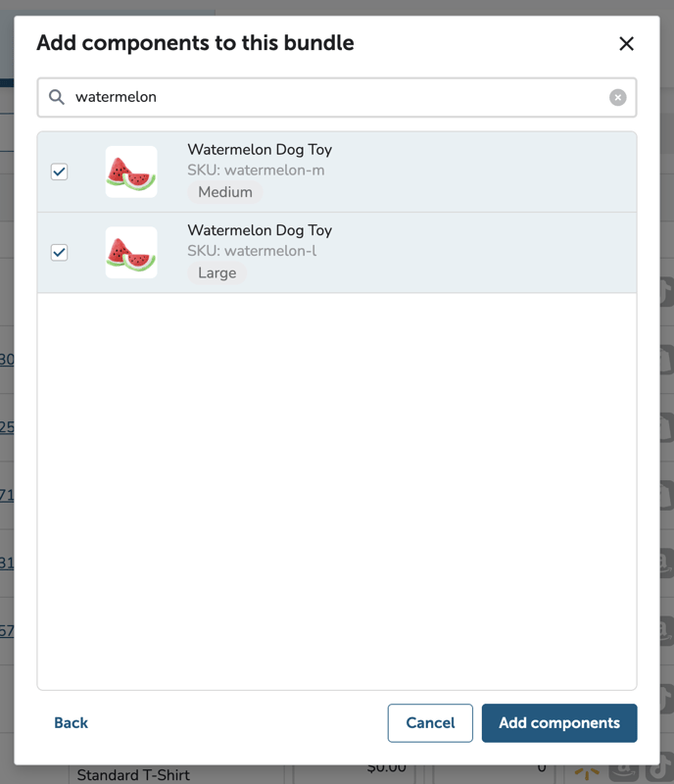Click the magnifying glass search icon
The image size is (674, 784).
57,97
